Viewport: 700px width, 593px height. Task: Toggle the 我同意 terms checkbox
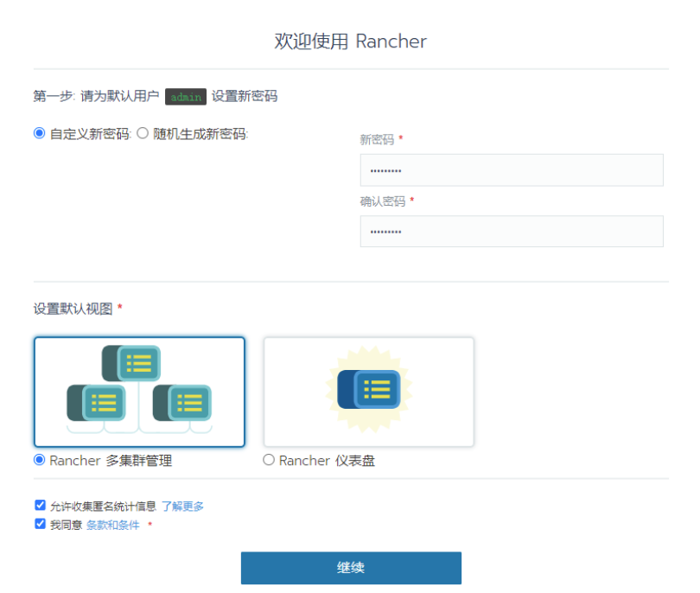click(x=40, y=524)
